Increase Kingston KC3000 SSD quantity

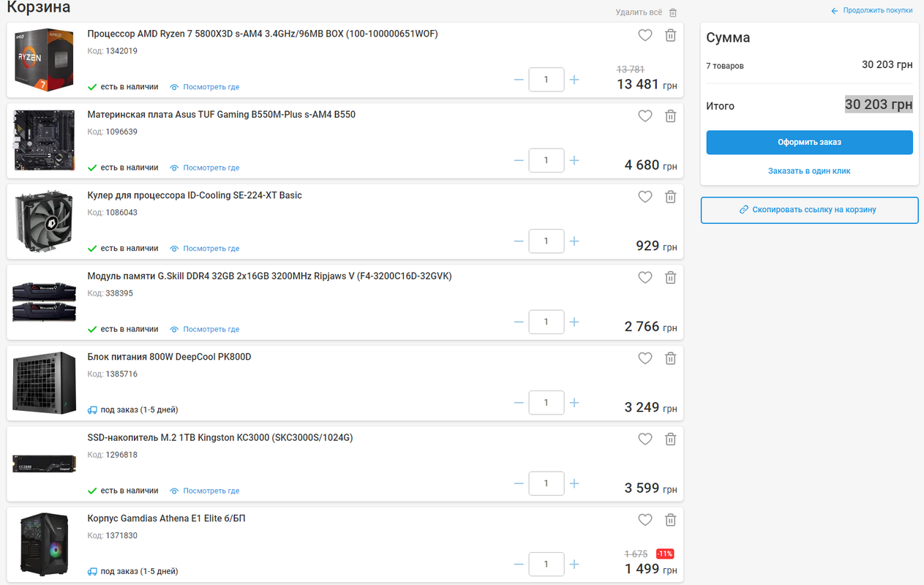(x=574, y=483)
